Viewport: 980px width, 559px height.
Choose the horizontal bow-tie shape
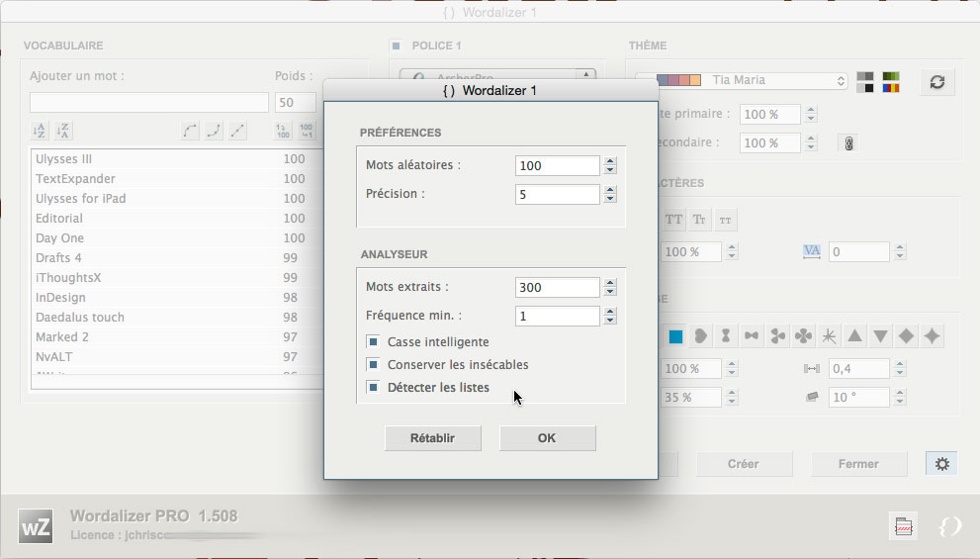[x=752, y=336]
